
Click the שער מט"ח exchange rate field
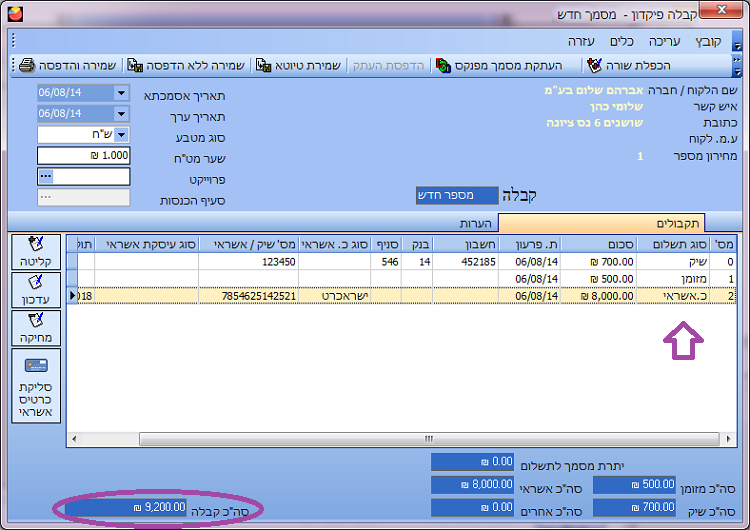click(x=84, y=156)
